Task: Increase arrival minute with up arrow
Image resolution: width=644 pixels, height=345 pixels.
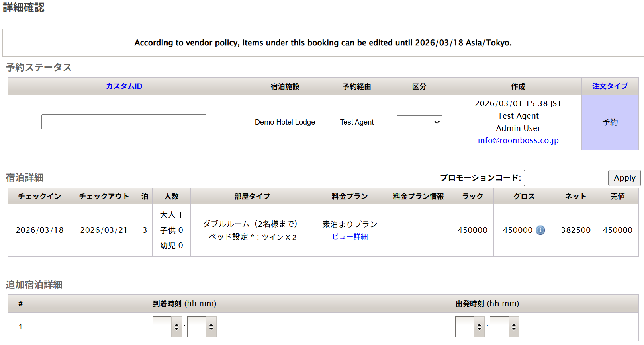Action: [211, 324]
